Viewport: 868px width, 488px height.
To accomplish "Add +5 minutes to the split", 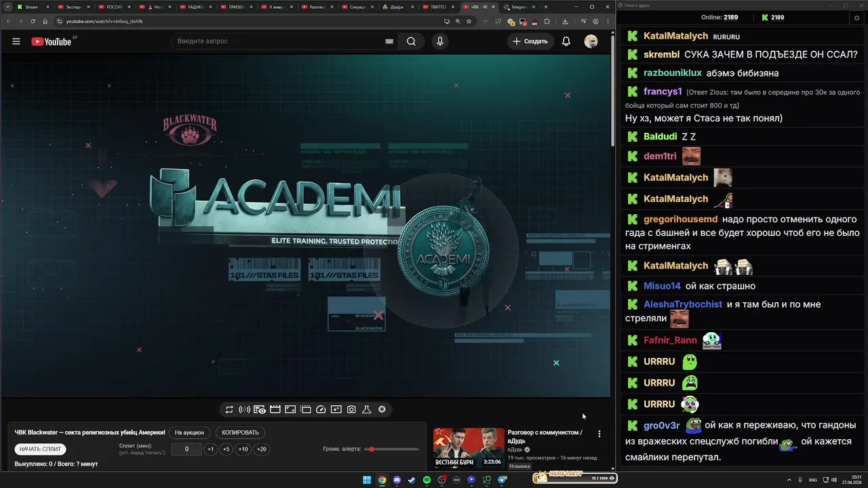I will click(x=226, y=449).
